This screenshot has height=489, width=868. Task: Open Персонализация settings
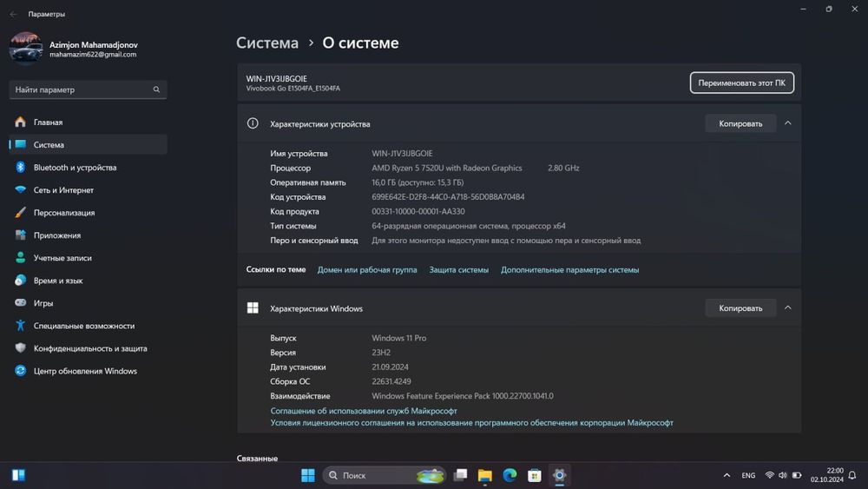(89, 213)
